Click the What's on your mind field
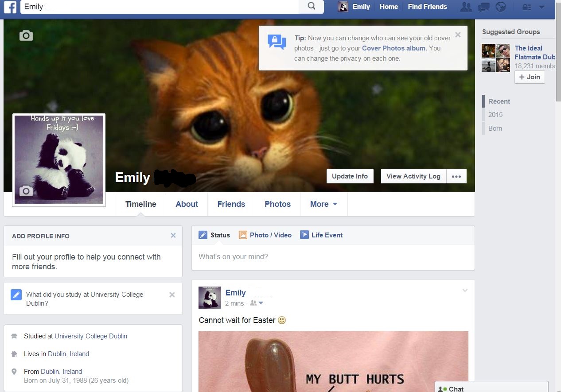The width and height of the screenshot is (561, 392). [333, 257]
